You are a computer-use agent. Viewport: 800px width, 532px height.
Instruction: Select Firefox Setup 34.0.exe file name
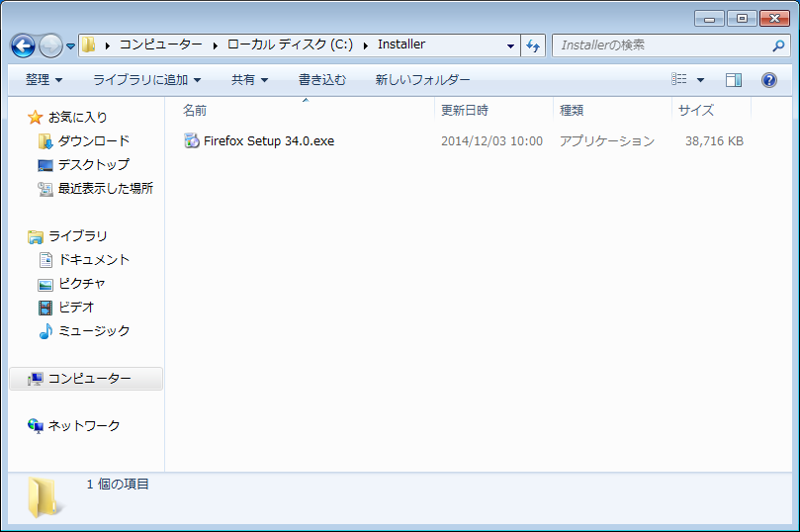pyautogui.click(x=269, y=141)
